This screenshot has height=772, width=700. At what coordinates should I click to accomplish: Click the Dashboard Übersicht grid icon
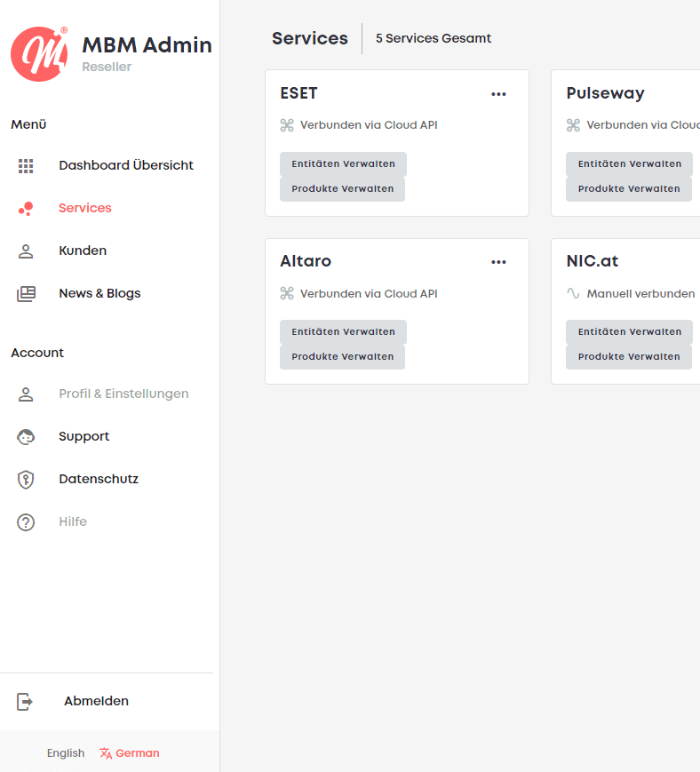(x=26, y=166)
